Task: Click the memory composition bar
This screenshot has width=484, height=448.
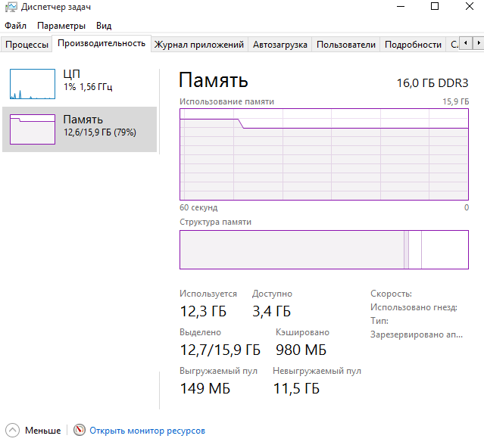Action: [324, 250]
